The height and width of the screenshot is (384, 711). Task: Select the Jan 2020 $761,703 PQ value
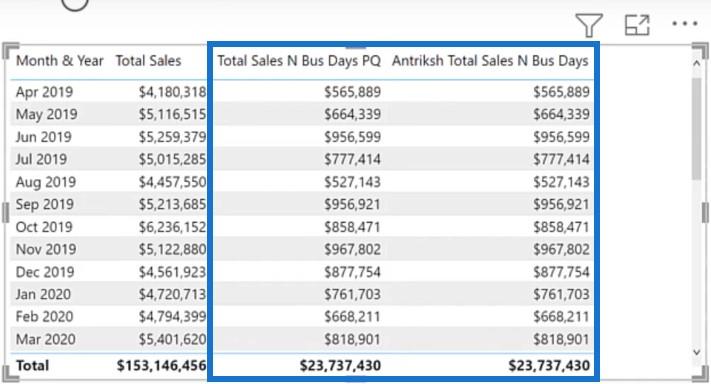352,294
